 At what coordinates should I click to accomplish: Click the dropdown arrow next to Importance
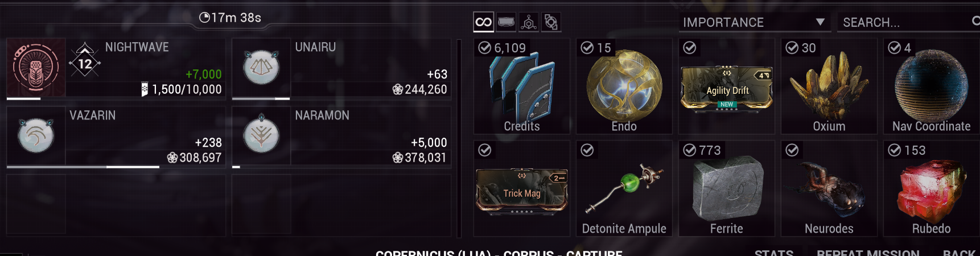(x=820, y=22)
